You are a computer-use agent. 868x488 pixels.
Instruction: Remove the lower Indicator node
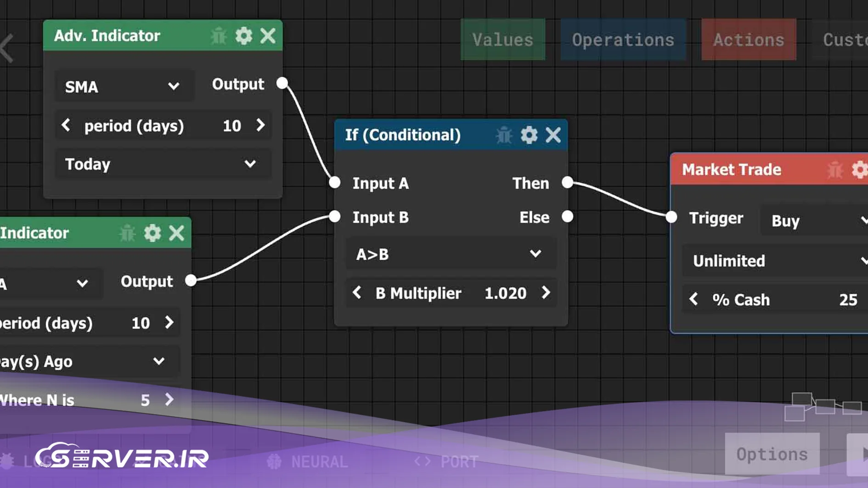(176, 233)
